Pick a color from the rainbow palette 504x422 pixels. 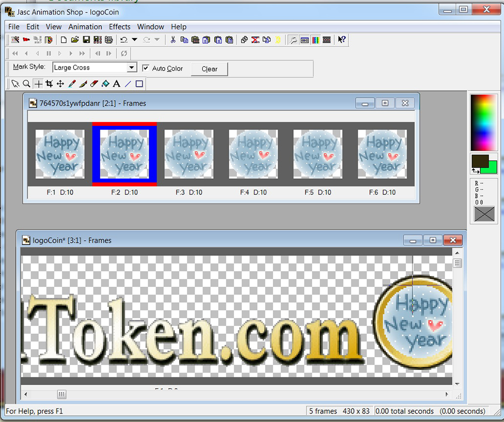(x=483, y=122)
